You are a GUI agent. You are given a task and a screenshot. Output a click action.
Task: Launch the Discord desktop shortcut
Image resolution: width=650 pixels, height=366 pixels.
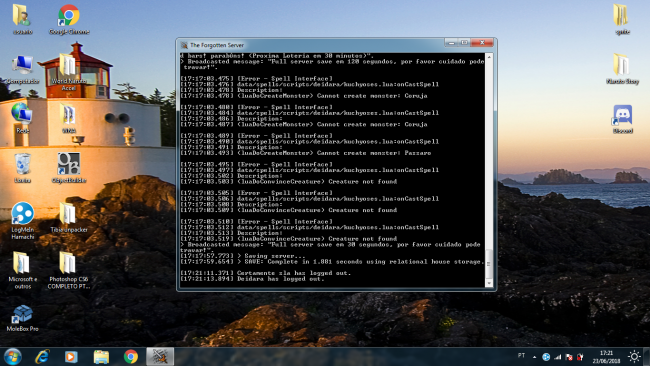(623, 119)
